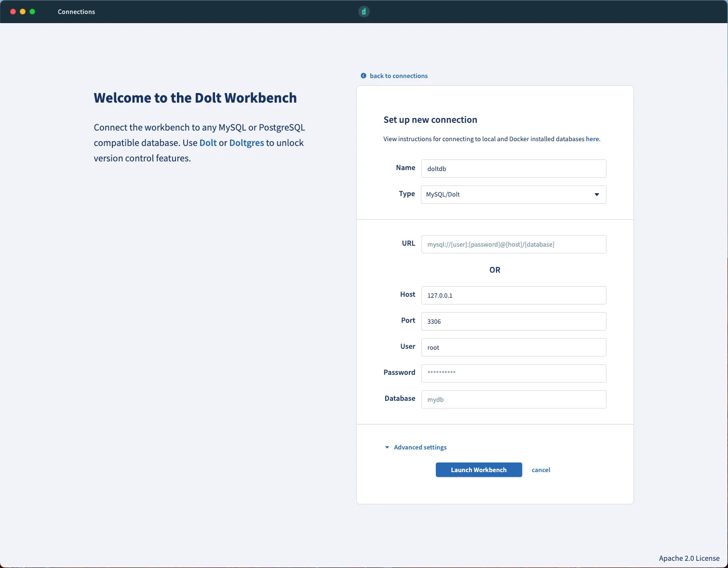This screenshot has height=568, width=728.
Task: Click the Dolt logo in the title bar
Action: (364, 11)
